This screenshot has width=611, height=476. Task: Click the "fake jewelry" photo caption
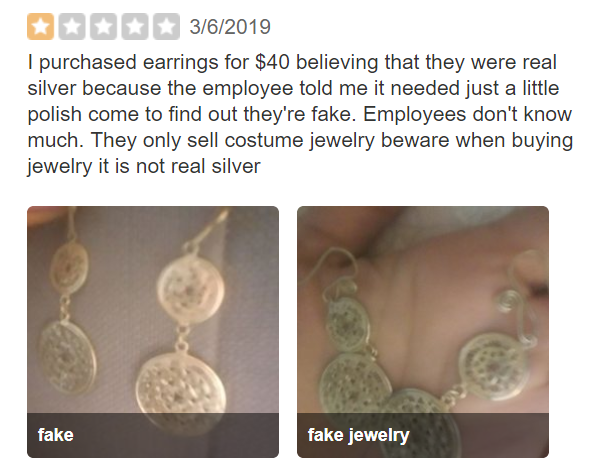point(358,435)
